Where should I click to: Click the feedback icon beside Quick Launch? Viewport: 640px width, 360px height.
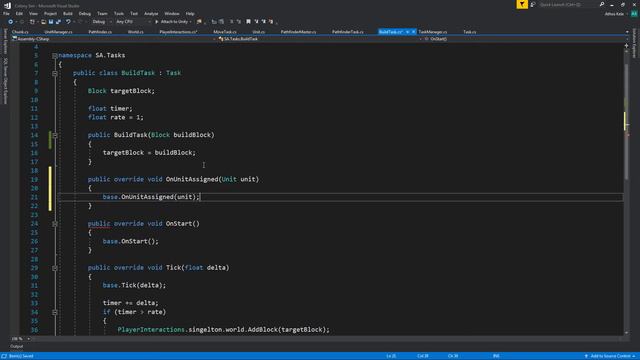(533, 4)
